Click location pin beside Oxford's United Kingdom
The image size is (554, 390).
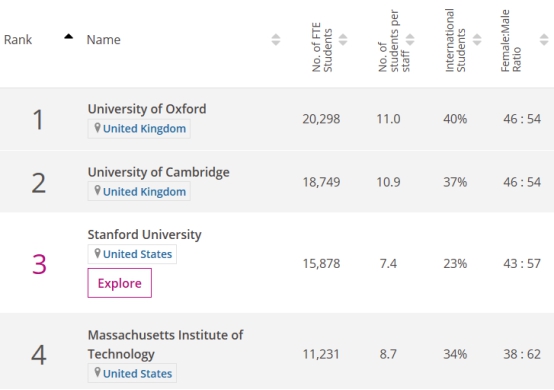point(97,128)
